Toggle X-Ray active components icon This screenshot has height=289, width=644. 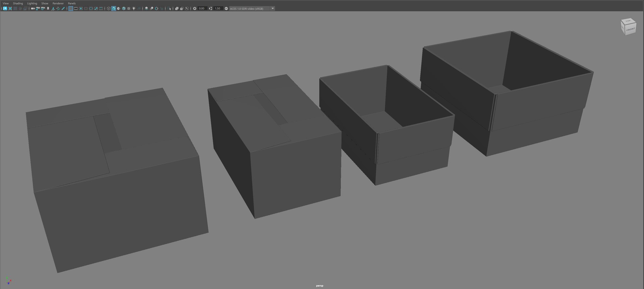(x=182, y=8)
